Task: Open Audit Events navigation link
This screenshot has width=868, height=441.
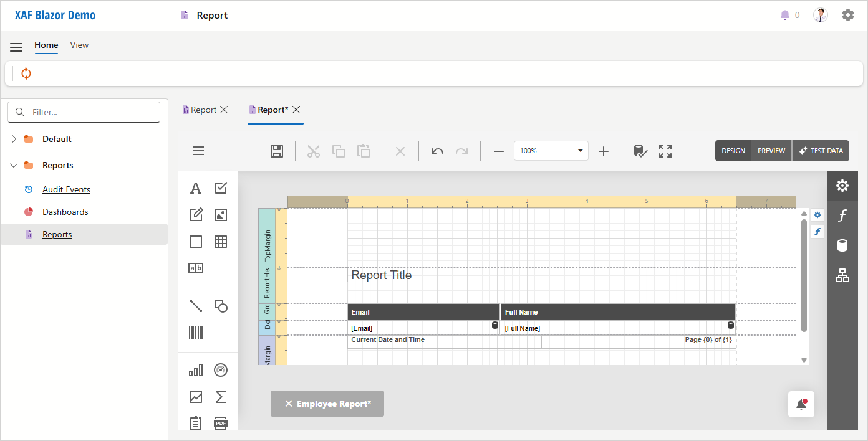Action: (66, 189)
